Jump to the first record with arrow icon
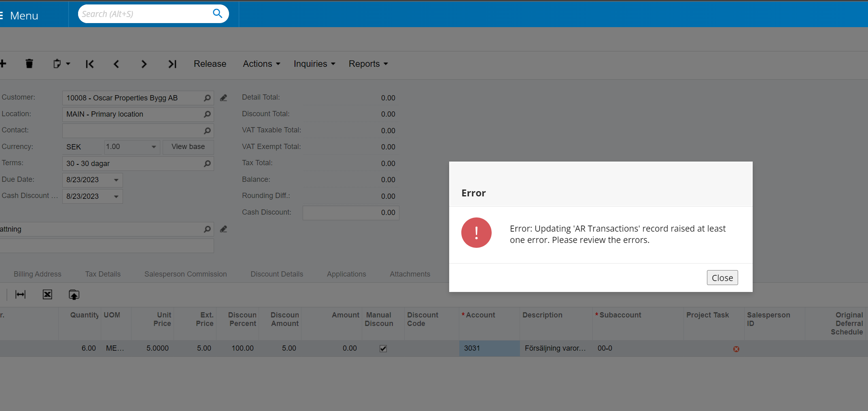 89,64
